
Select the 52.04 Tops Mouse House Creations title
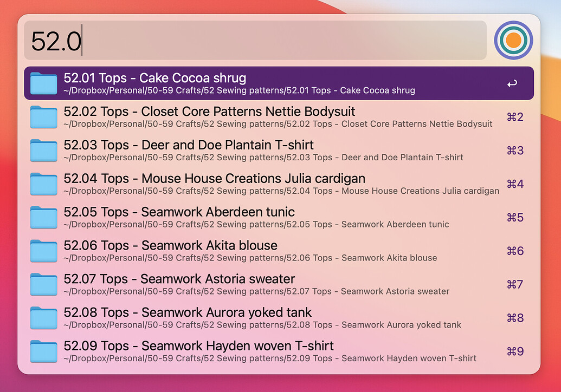click(x=214, y=179)
